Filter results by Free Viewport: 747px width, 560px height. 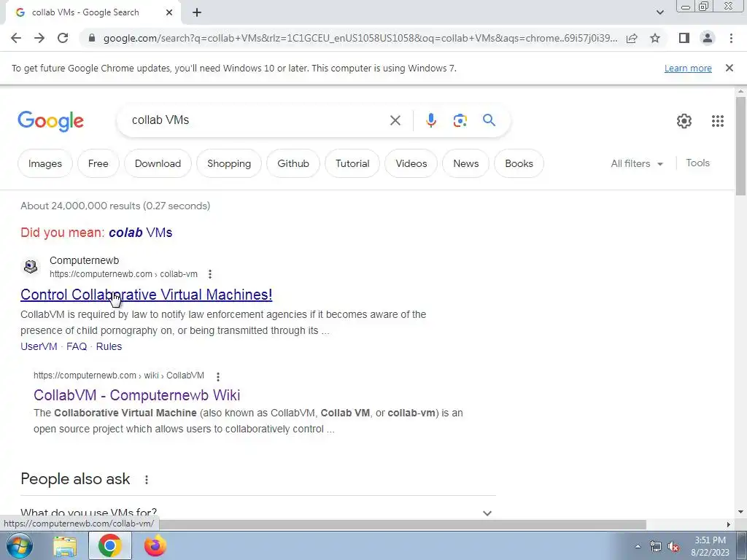pyautogui.click(x=98, y=163)
